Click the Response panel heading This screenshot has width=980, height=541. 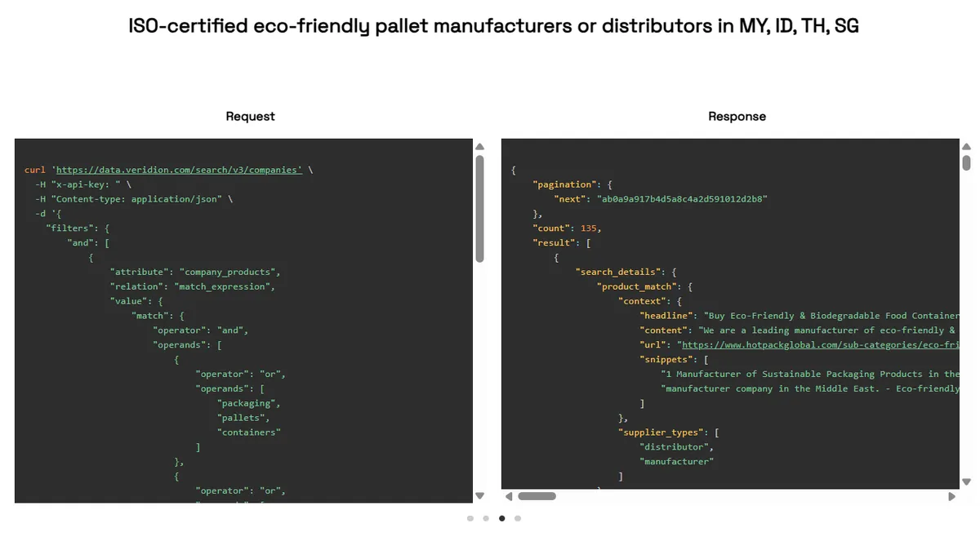click(737, 117)
